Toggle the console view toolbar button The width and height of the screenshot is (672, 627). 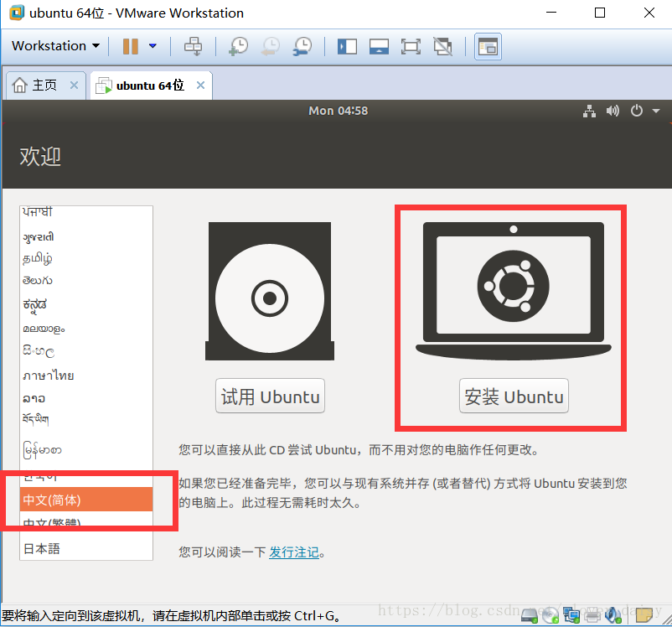(488, 46)
